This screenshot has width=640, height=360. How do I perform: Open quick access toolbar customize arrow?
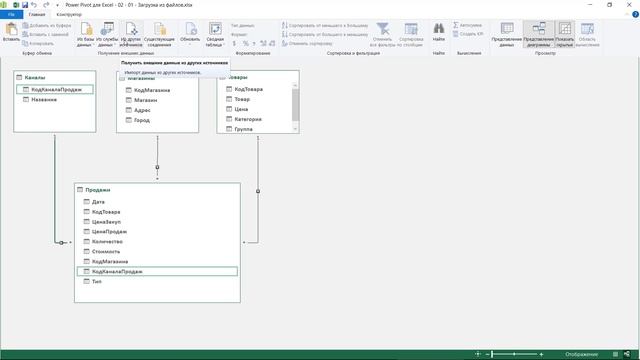click(x=57, y=5)
